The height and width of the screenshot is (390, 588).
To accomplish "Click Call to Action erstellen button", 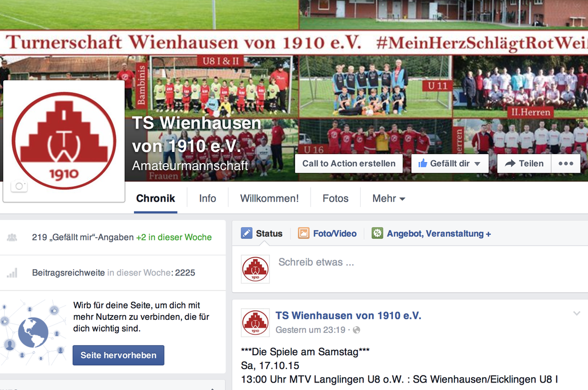I will 349,164.
